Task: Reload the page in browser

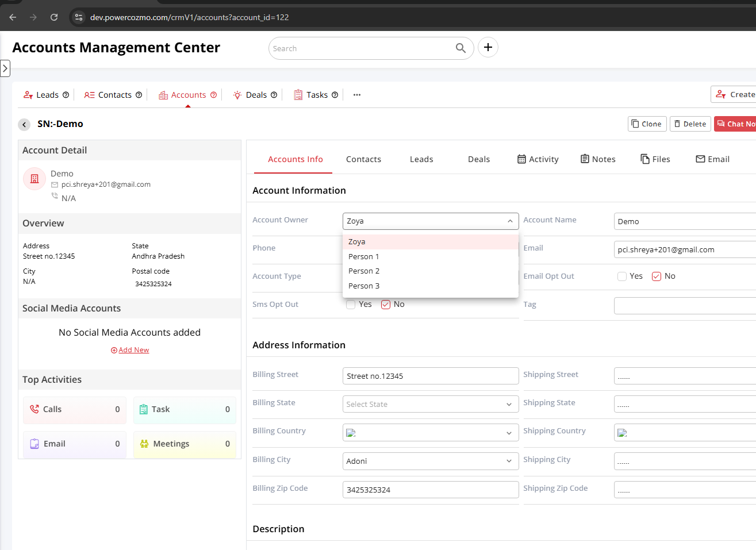Action: pos(54,17)
